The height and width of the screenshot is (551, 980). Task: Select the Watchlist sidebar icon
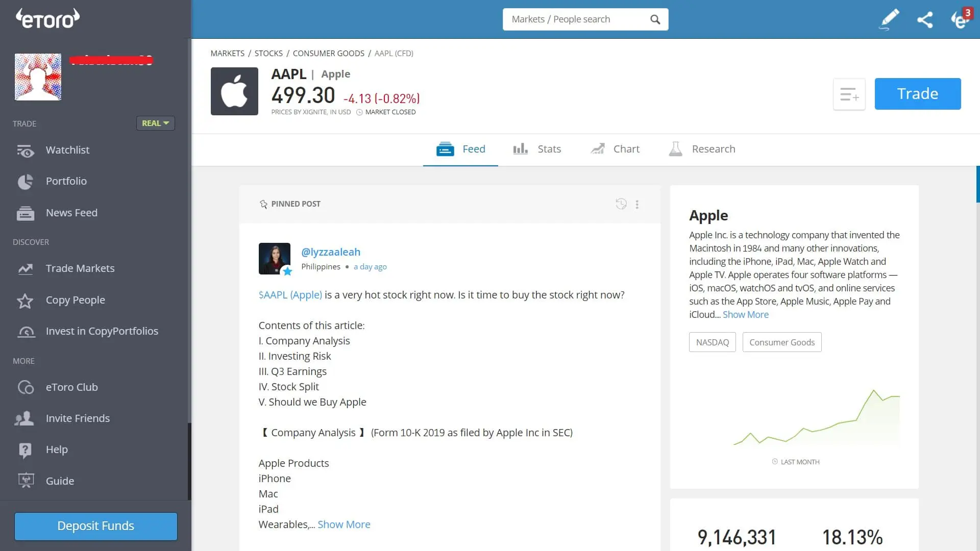pyautogui.click(x=26, y=151)
